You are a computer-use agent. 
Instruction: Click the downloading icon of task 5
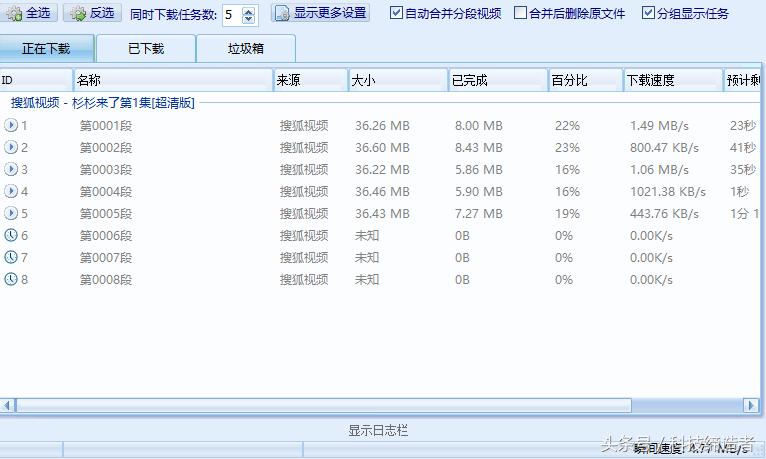click(x=11, y=213)
